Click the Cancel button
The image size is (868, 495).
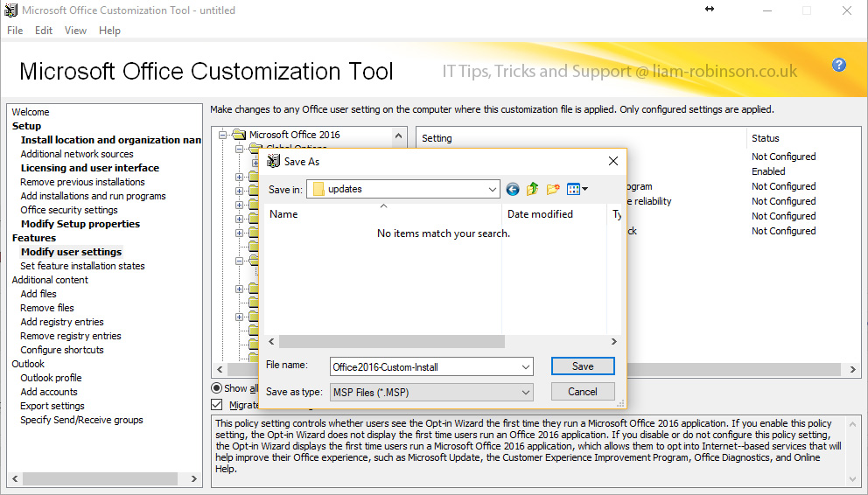583,392
